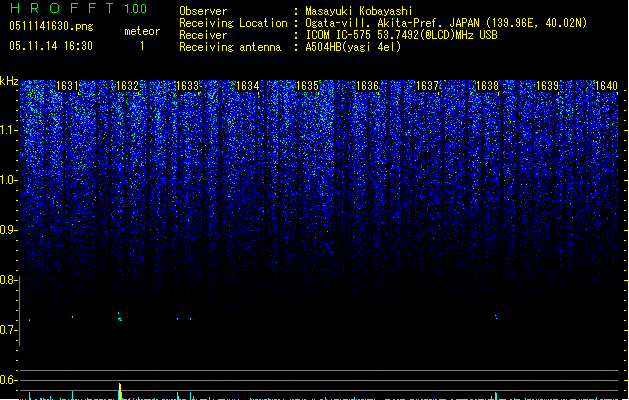
Task: Click the 'Observer' field label
Action: tap(203, 11)
